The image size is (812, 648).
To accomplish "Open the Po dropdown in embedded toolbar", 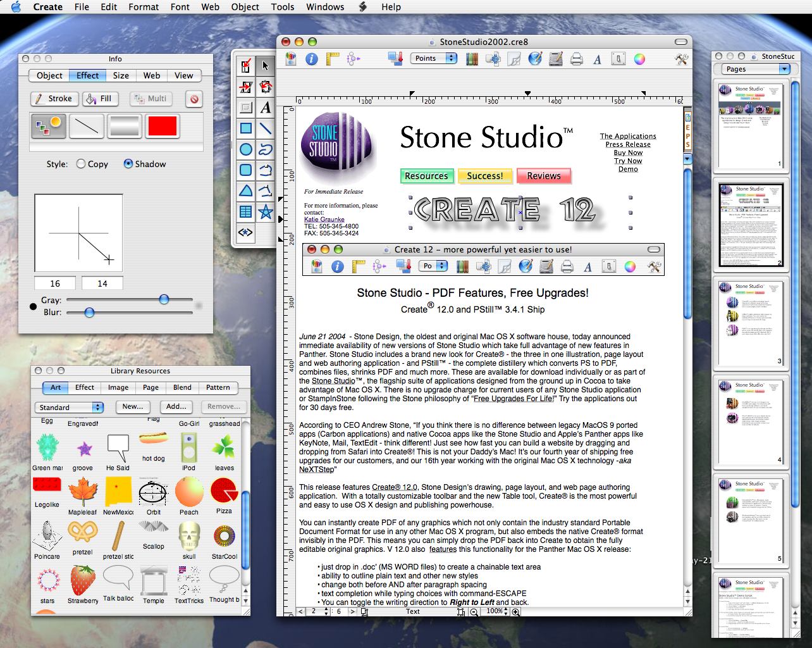I will pyautogui.click(x=434, y=266).
